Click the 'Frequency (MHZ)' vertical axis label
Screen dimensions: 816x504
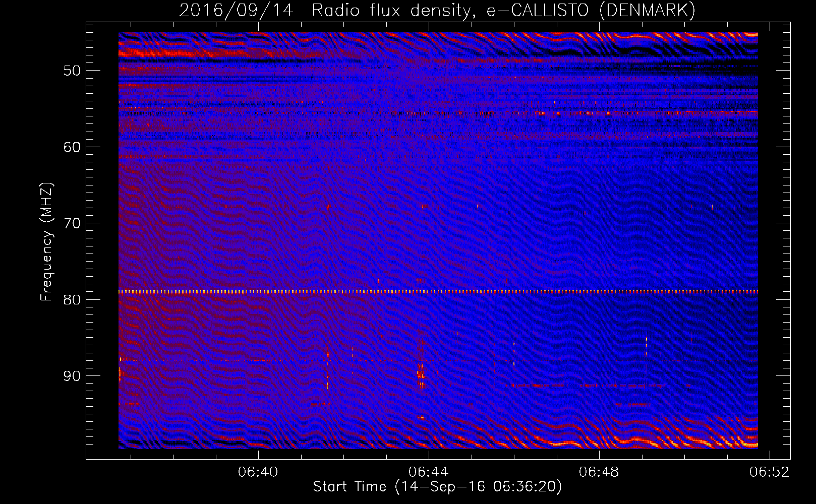(46, 242)
